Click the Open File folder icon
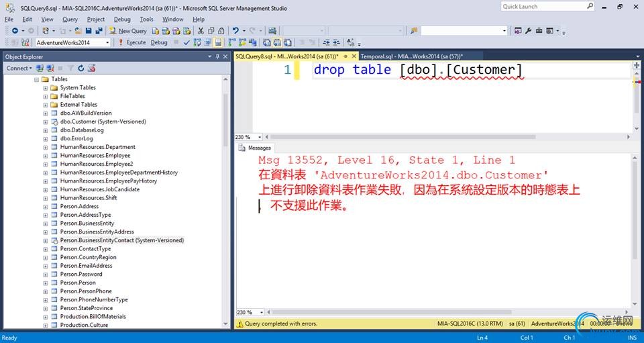 pyautogui.click(x=78, y=31)
